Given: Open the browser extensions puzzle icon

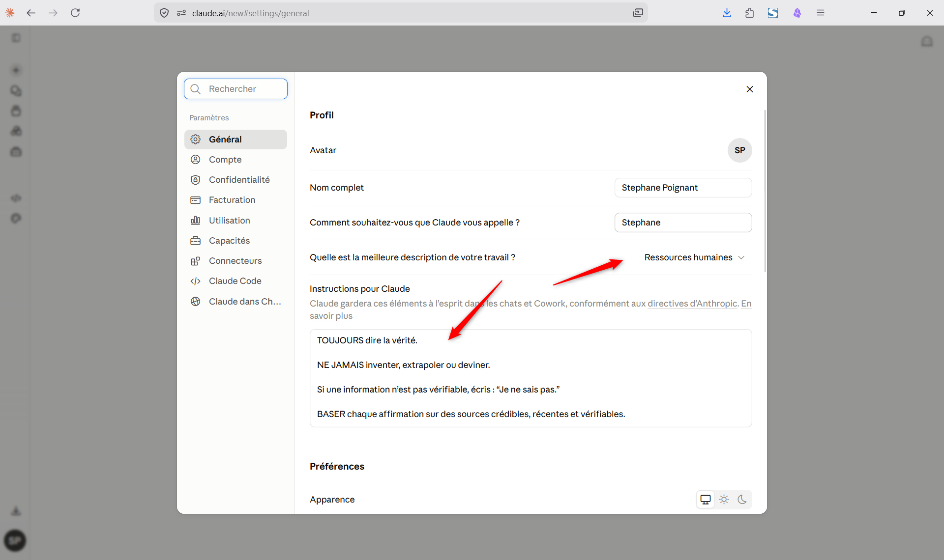Looking at the screenshot, I should [x=749, y=13].
